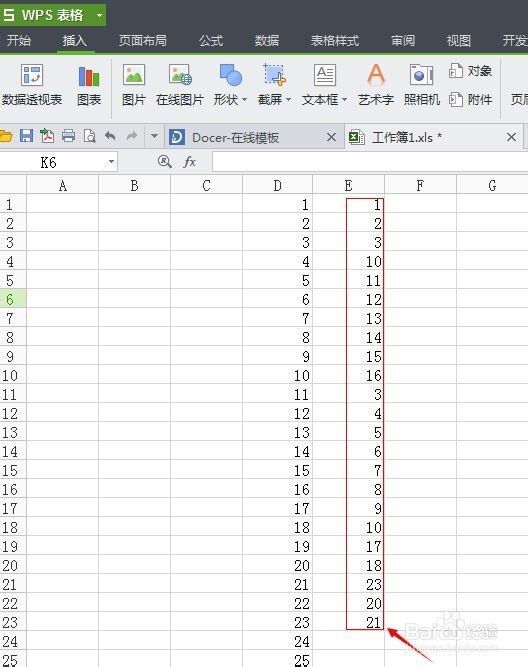Open the 表格样式 ribbon tab
Screen dimensions: 528x667
pyautogui.click(x=335, y=41)
